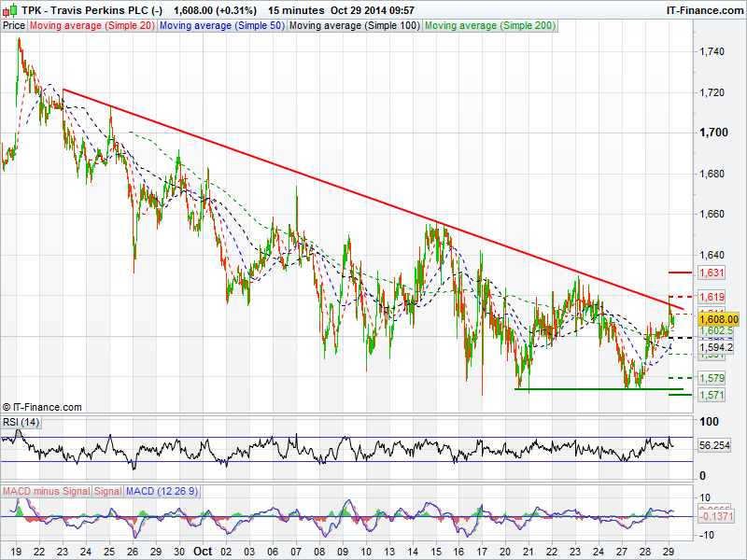This screenshot has height=560, width=747.
Task: Select the green 1,571 support price tag
Action: pyautogui.click(x=712, y=395)
